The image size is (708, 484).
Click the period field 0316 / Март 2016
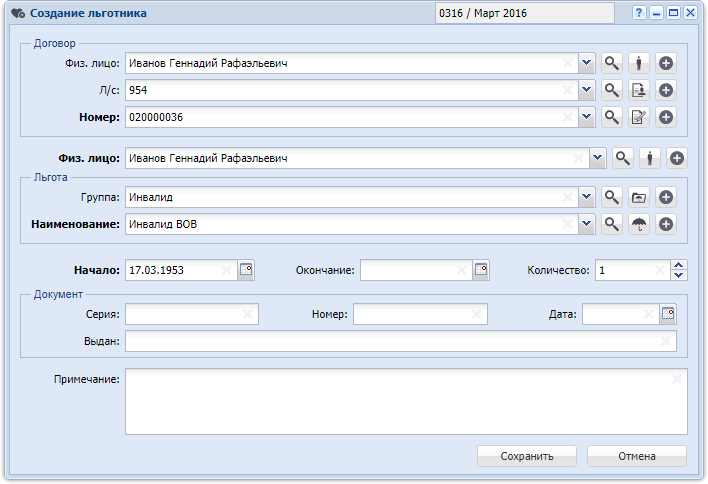[525, 13]
